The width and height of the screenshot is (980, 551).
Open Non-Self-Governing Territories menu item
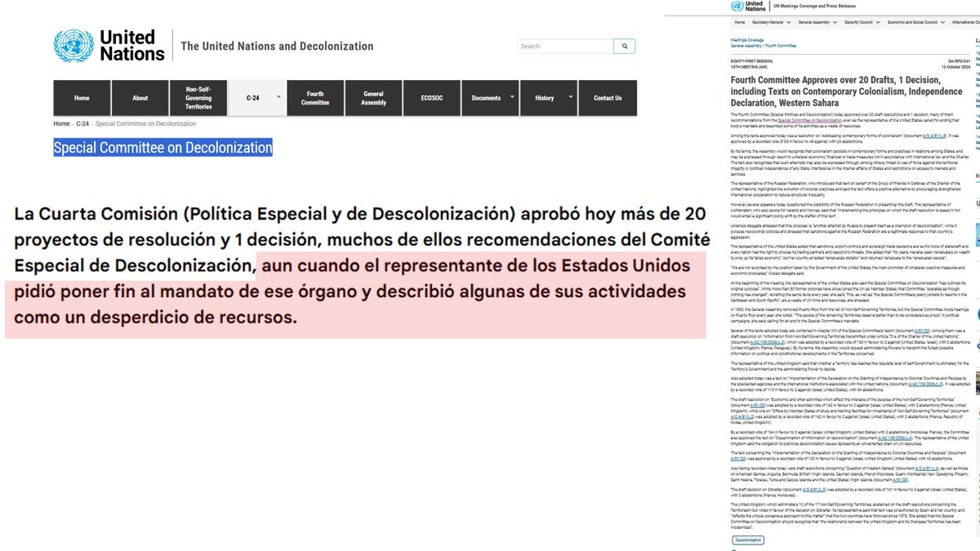[198, 98]
